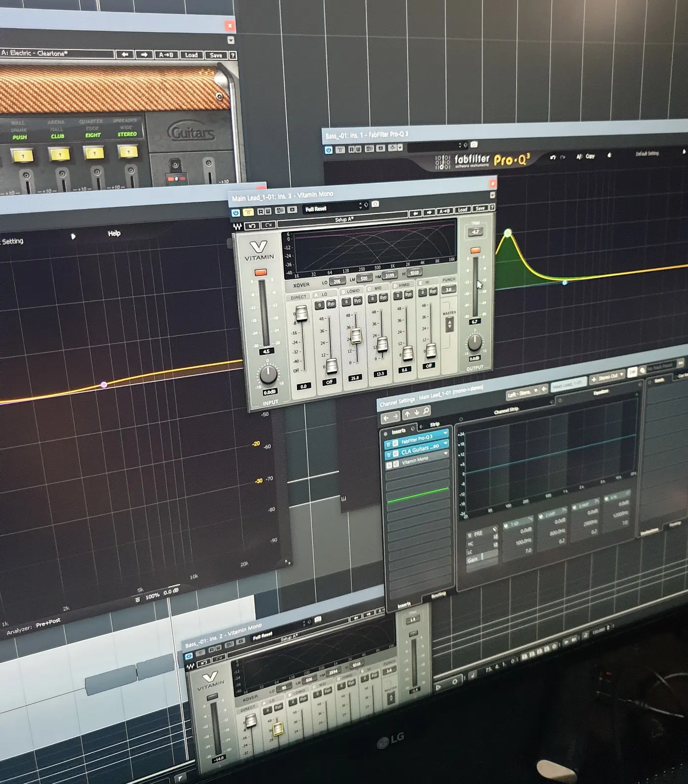Open the Help menu in FabFilter window
This screenshot has width=688, height=784.
[x=114, y=233]
